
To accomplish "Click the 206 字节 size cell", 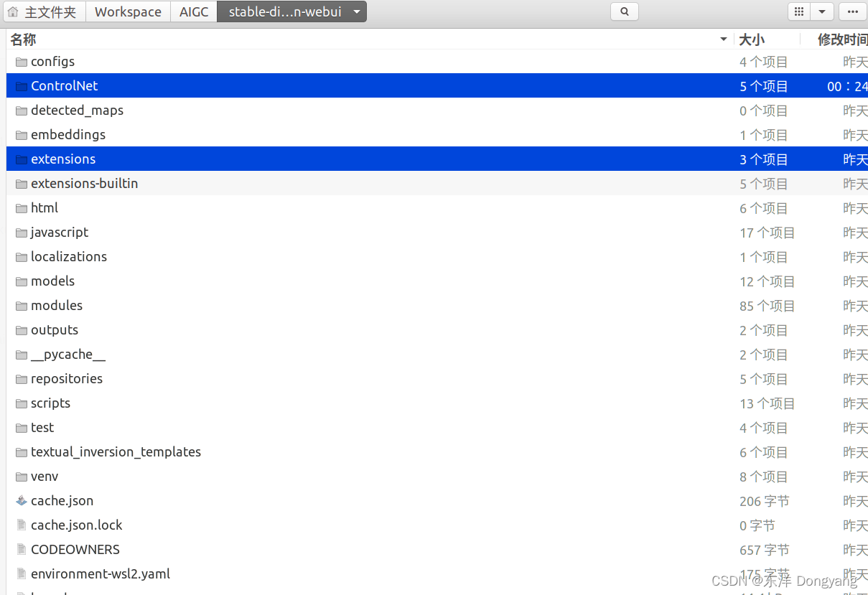I will (x=765, y=501).
